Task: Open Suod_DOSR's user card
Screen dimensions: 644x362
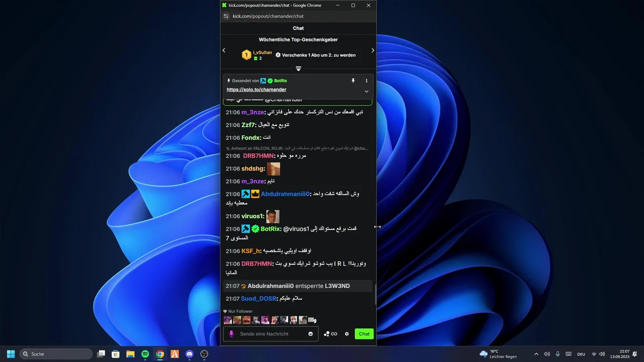Action: coord(259,299)
